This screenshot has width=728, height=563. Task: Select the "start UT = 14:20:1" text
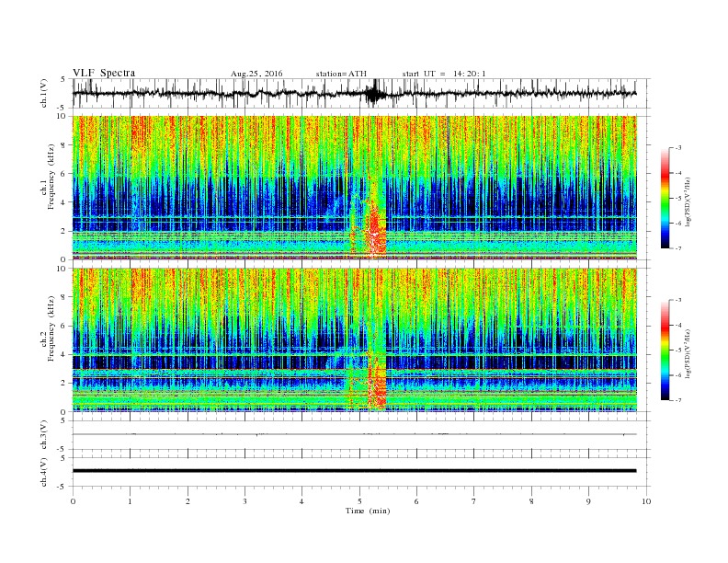coord(444,74)
